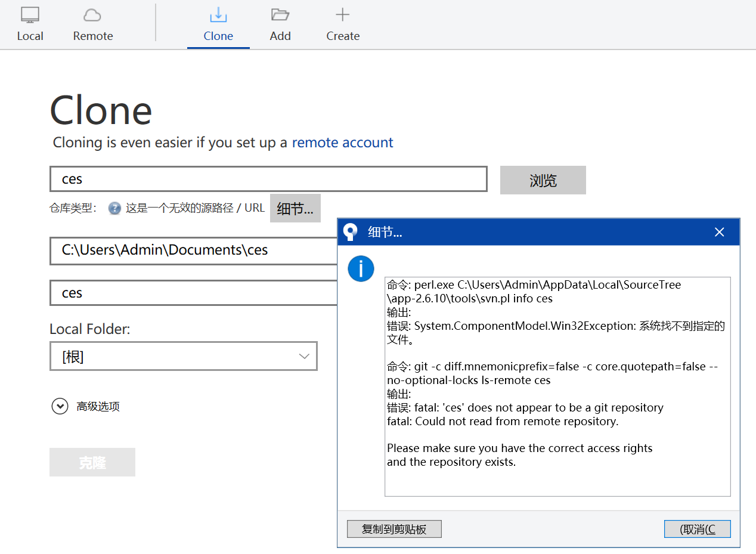Click the 浏览 browse button
This screenshot has width=756, height=554.
(543, 180)
